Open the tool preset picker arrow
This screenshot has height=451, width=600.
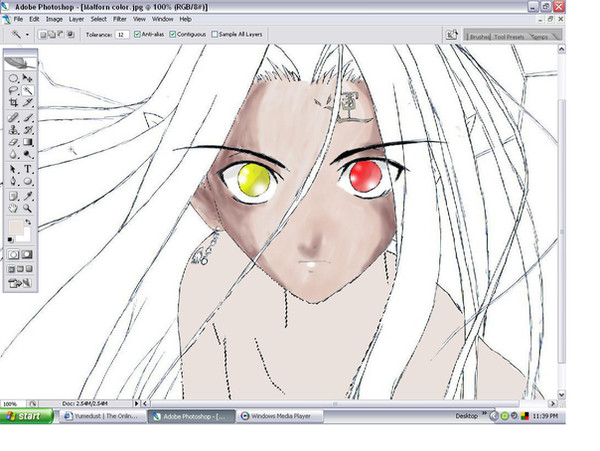click(x=27, y=34)
